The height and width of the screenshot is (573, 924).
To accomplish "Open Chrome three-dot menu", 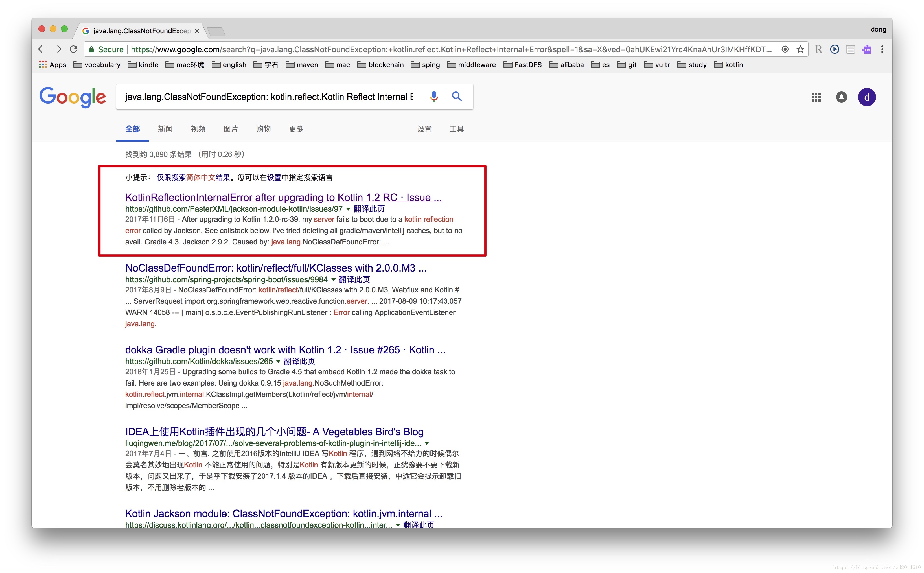I will [882, 50].
